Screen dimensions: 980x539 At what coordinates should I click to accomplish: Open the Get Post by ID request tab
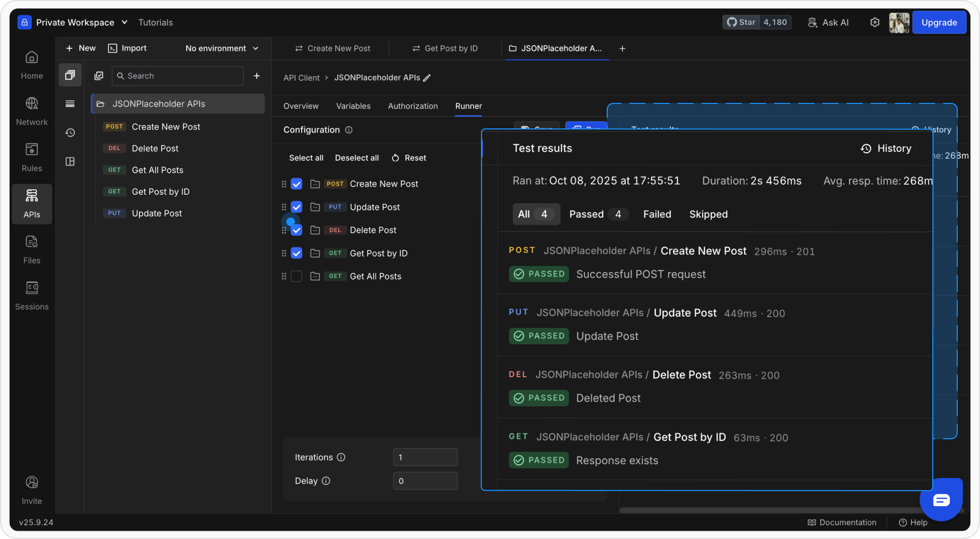click(x=451, y=48)
